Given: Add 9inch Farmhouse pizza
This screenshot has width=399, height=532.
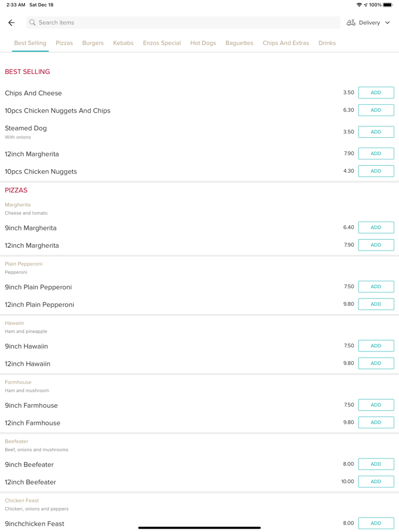Looking at the screenshot, I should click(x=376, y=405).
